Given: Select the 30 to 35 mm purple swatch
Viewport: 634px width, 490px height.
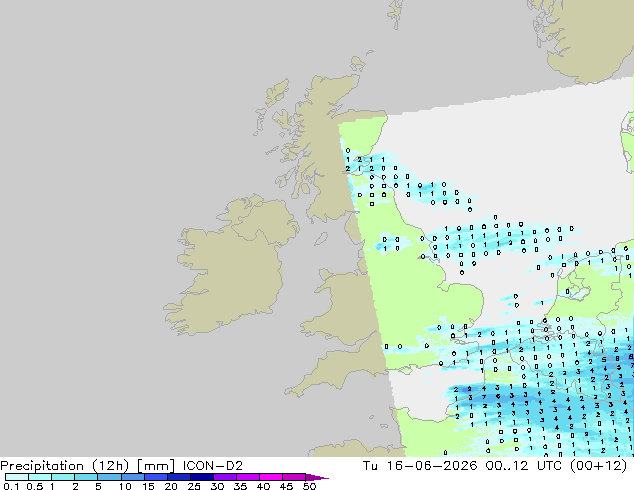Looking at the screenshot, I should tap(225, 477).
